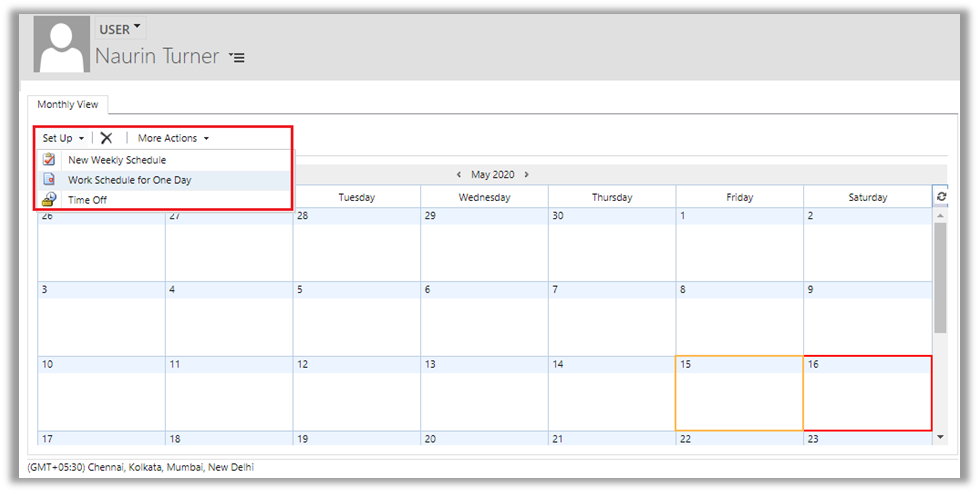Open the USER entity dropdown
Viewport: 979px width, 492px height.
tap(120, 29)
